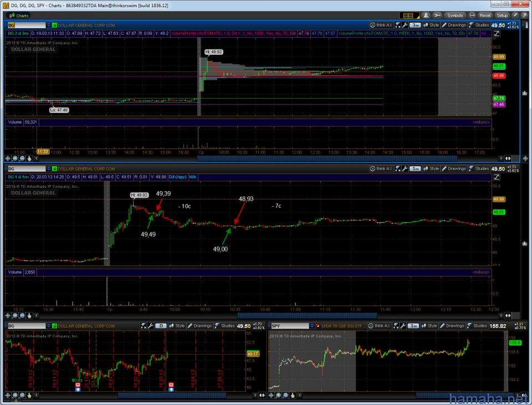The width and height of the screenshot is (532, 405).
Task: Expand the symbol dropdown in the 1m DG chart
Action: 49,168
